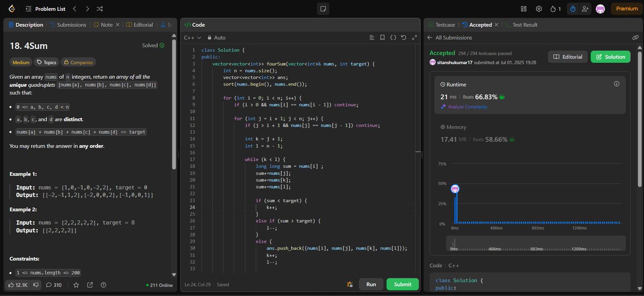Viewport: 644px width, 296px height.
Task: Start the stopwatch timer icon
Action: [x=573, y=9]
